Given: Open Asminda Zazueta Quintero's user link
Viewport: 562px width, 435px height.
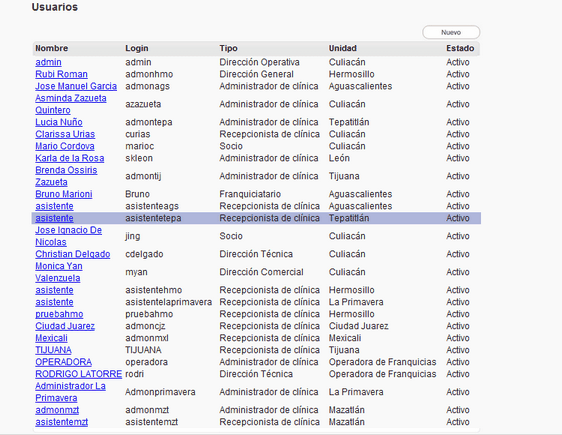Looking at the screenshot, I should (71, 104).
